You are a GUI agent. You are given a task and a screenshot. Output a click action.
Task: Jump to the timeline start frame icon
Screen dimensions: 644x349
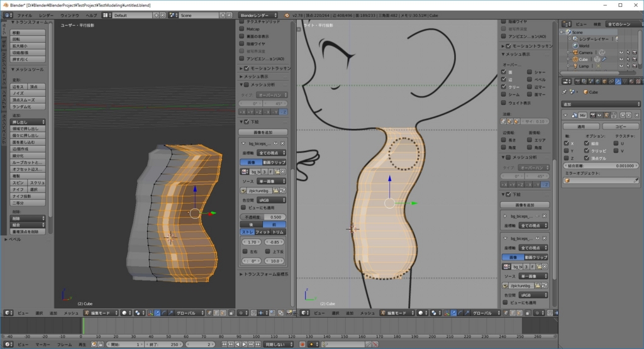click(225, 345)
